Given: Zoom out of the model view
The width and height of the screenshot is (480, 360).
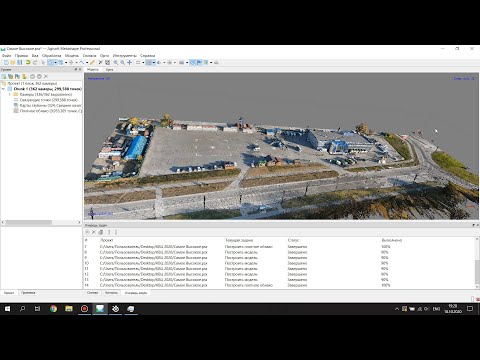Looking at the screenshot, I should coord(123,62).
